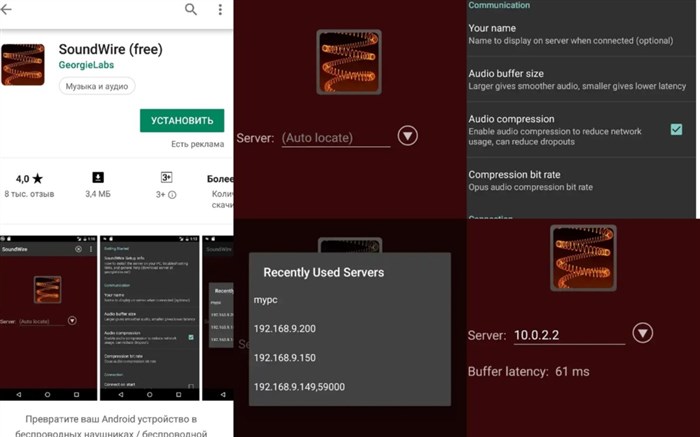This screenshot has width=700, height=437.
Task: Open first store screenshot with Auto locate
Action: tap(48, 317)
